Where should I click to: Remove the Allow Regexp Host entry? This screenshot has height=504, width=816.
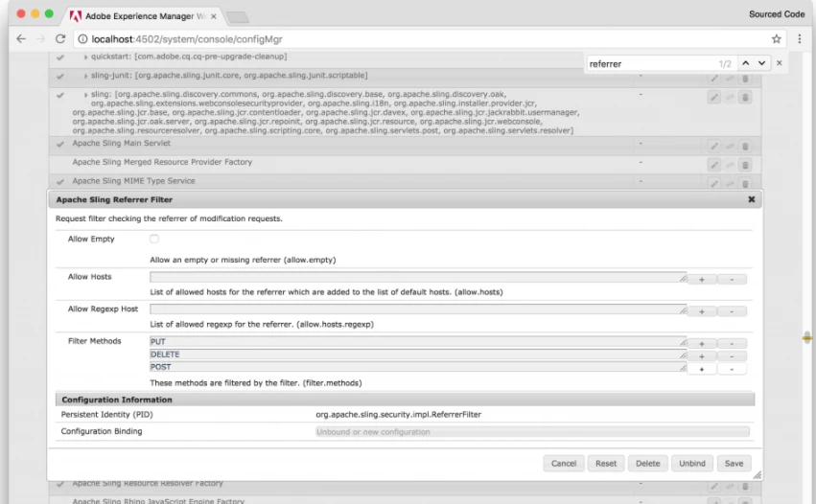732,311
